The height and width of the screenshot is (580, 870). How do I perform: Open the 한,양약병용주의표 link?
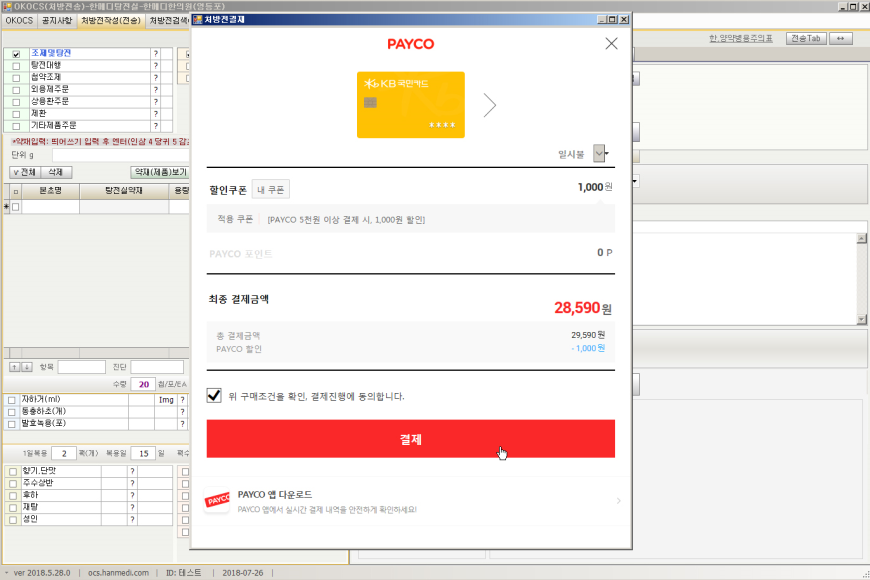[741, 38]
